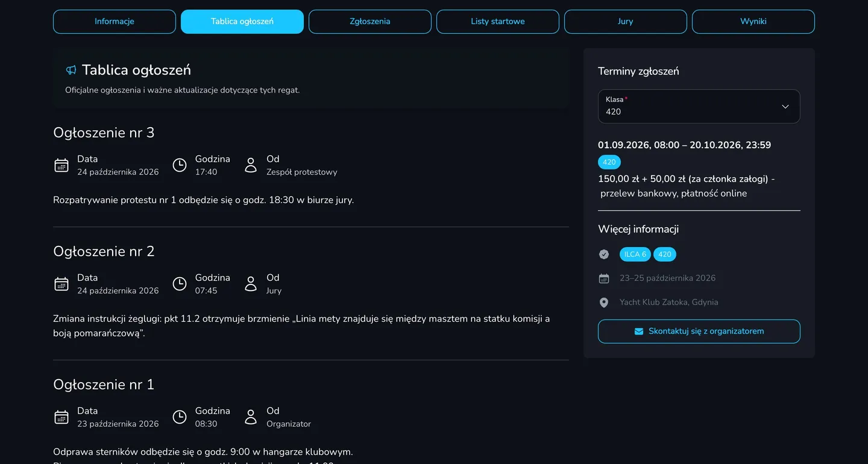Click calendar icon beside 23–25 października 2026
This screenshot has height=464, width=868.
[x=604, y=278]
